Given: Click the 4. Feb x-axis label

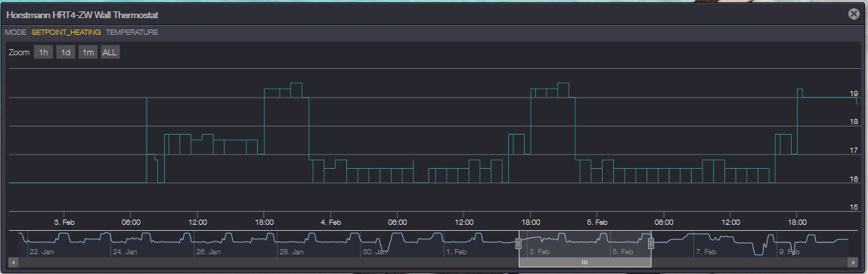Looking at the screenshot, I should [x=331, y=223].
